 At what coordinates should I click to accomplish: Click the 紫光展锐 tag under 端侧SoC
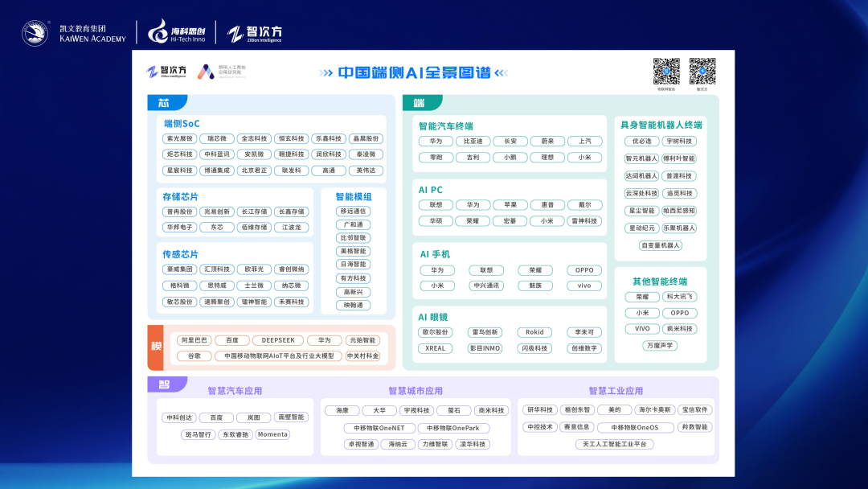pyautogui.click(x=179, y=138)
